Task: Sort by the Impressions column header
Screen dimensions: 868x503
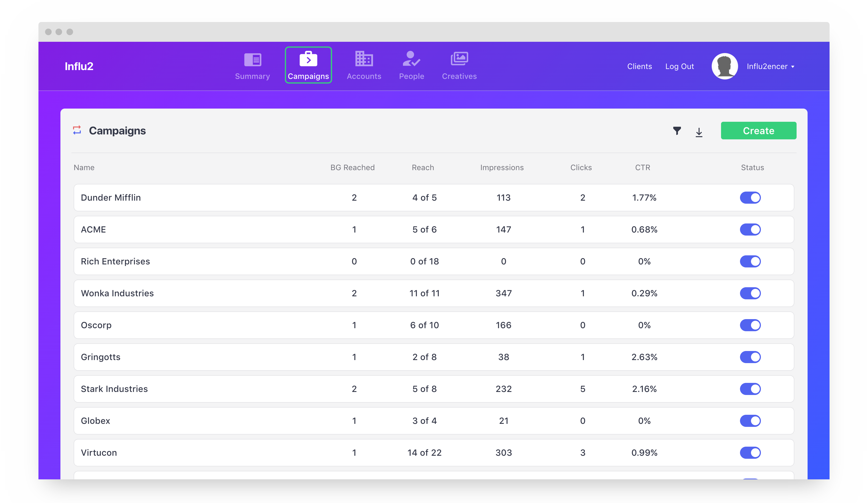Action: pos(502,168)
